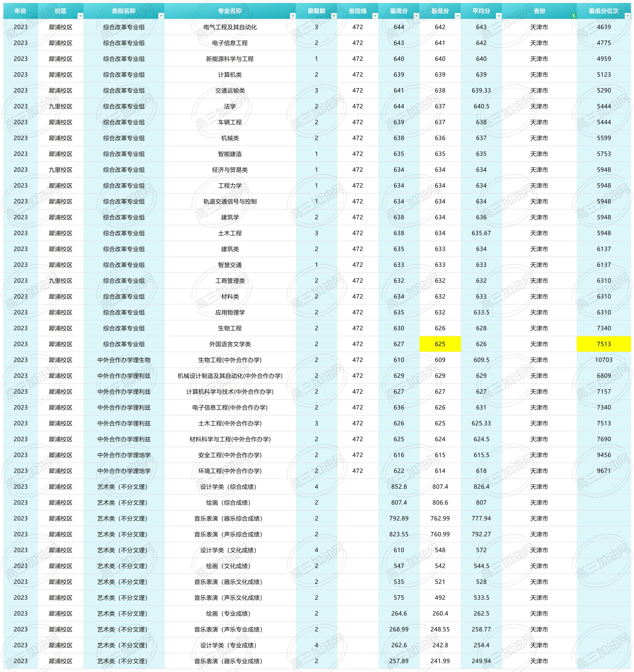The image size is (634, 672).
Task: Select the 计算机科学与技术(中外合作办学) cell
Action: 230,391
